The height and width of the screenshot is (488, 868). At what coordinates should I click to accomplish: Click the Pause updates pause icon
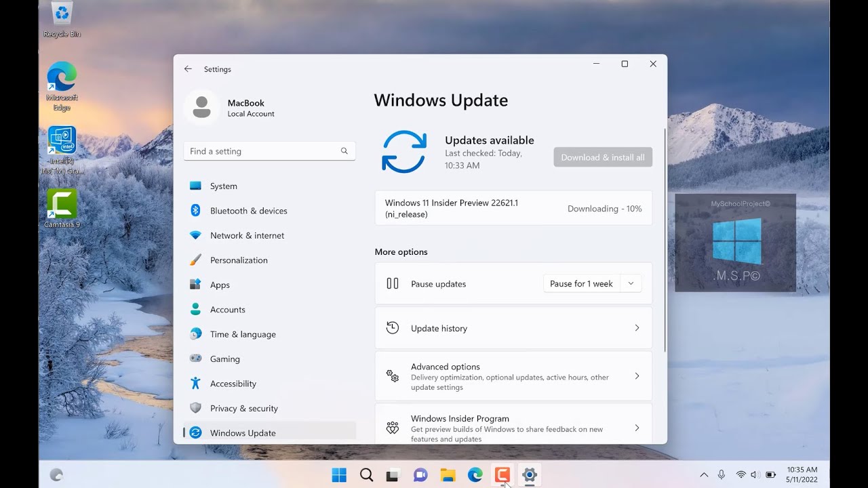click(x=393, y=283)
